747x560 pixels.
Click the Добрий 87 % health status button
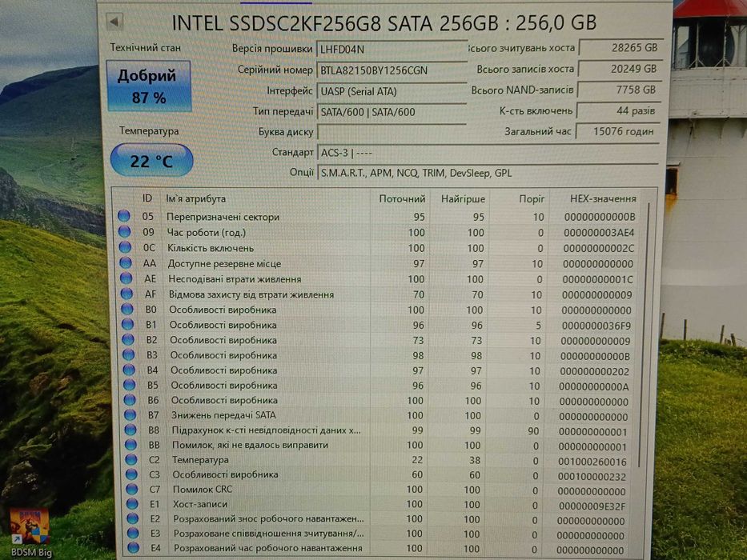click(x=149, y=86)
